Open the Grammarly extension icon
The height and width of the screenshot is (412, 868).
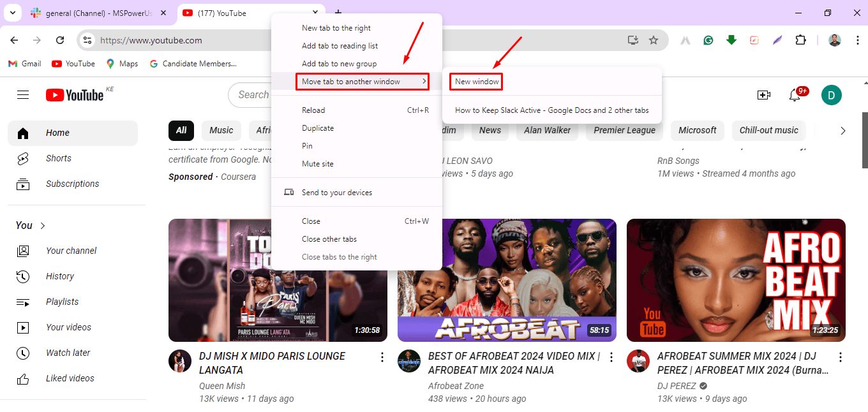(x=708, y=40)
